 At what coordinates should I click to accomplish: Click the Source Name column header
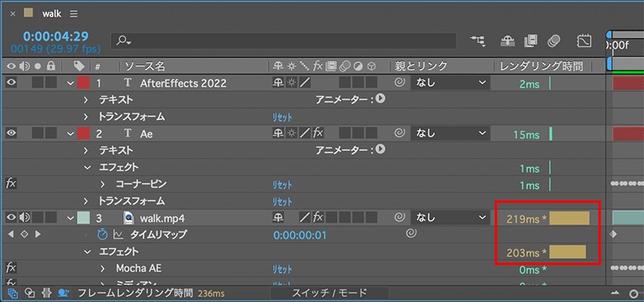(145, 66)
